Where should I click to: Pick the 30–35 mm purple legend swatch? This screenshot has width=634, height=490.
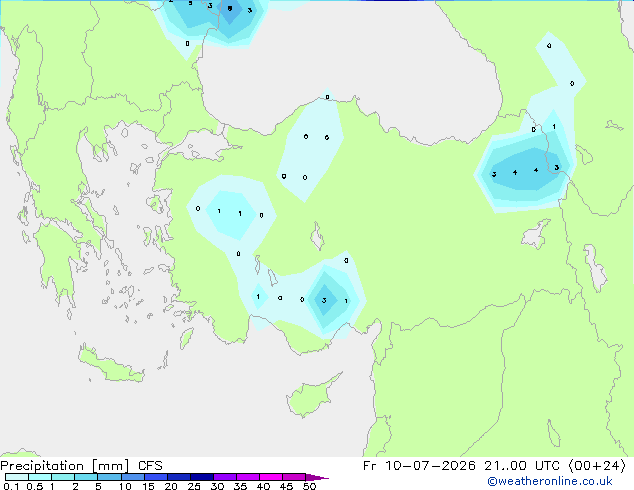coord(224,477)
